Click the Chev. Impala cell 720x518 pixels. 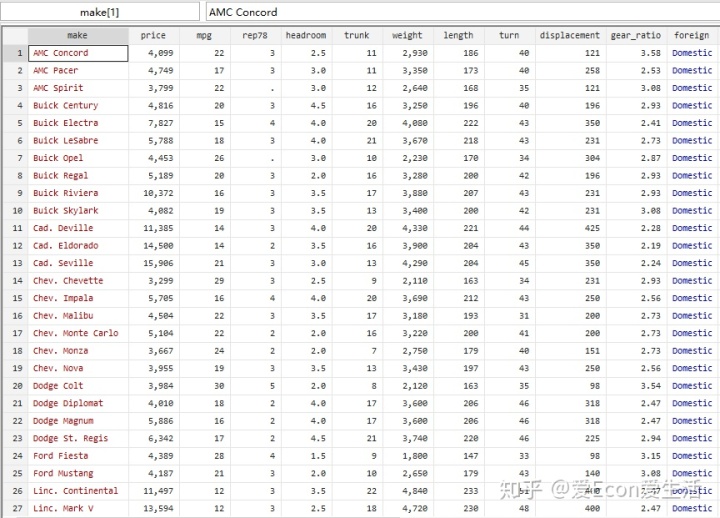[x=78, y=298]
